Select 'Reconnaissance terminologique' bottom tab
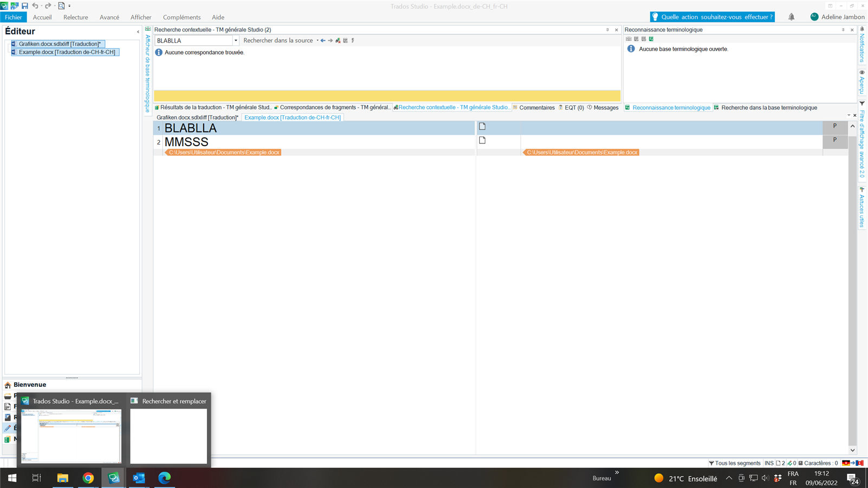Image resolution: width=868 pixels, height=488 pixels. click(667, 108)
